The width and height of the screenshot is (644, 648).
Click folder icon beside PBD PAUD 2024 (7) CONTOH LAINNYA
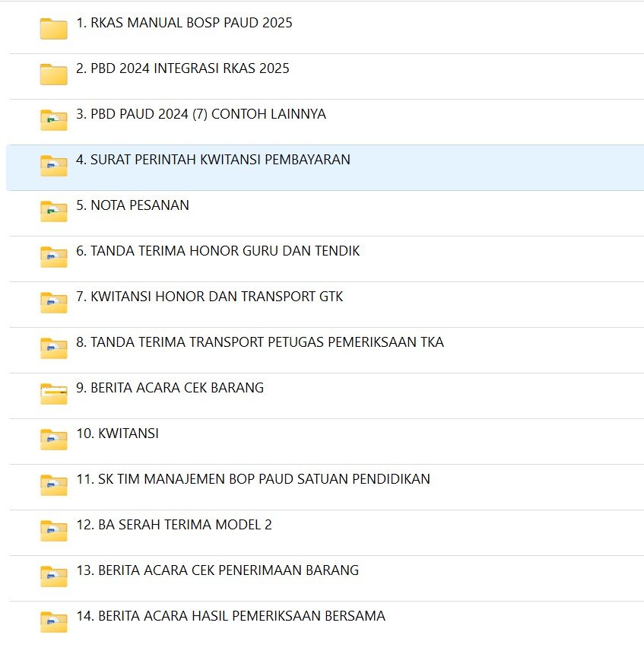(x=54, y=120)
